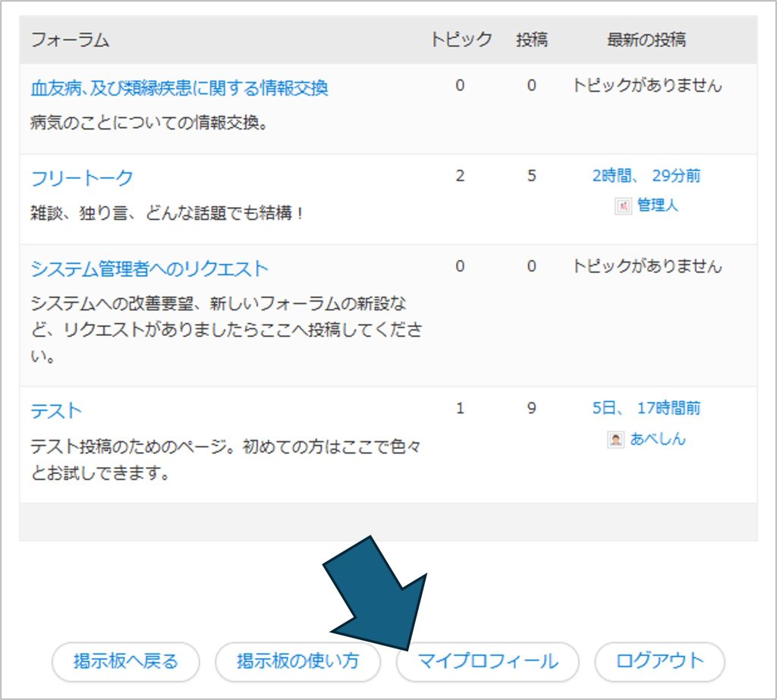Click the ログアウト button

[x=659, y=661]
